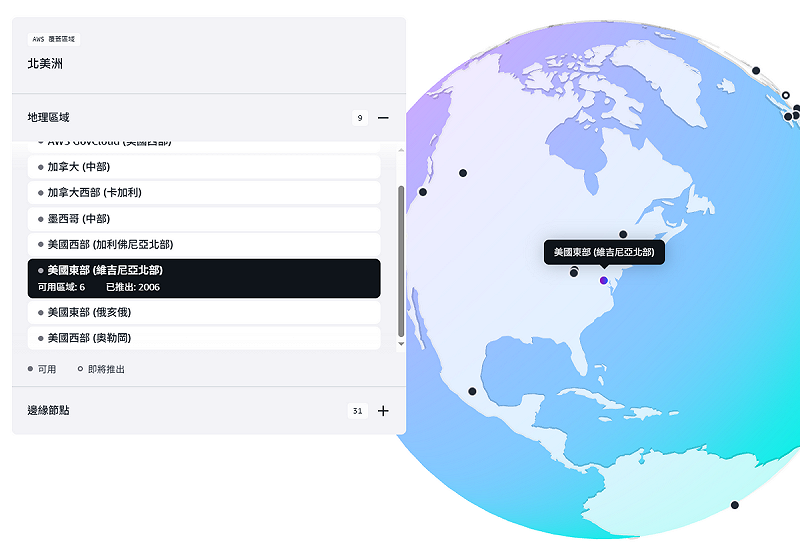Click the westernmost marker on the Pacific coast

(x=423, y=192)
